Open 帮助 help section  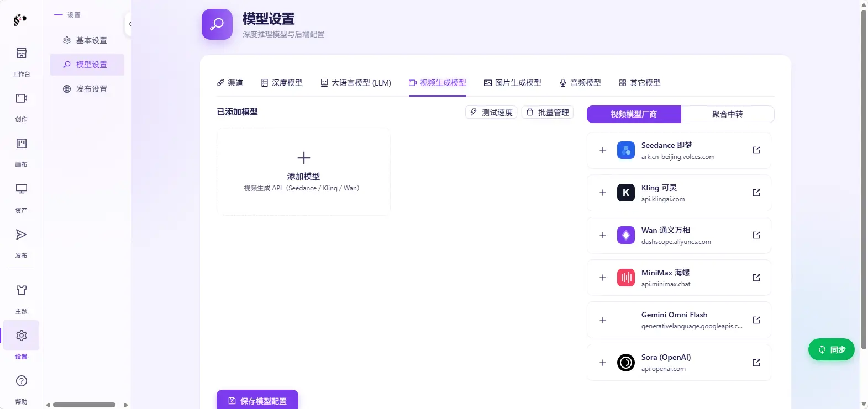tap(21, 390)
